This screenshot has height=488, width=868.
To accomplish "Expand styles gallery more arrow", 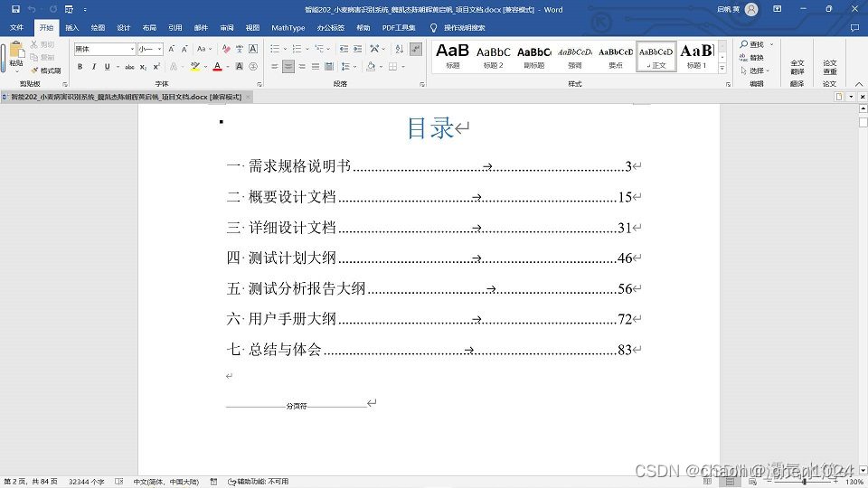I will tap(722, 68).
